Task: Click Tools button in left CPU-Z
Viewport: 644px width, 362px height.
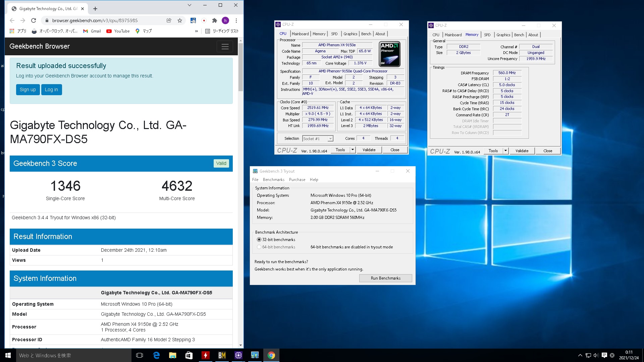Action: coord(340,150)
